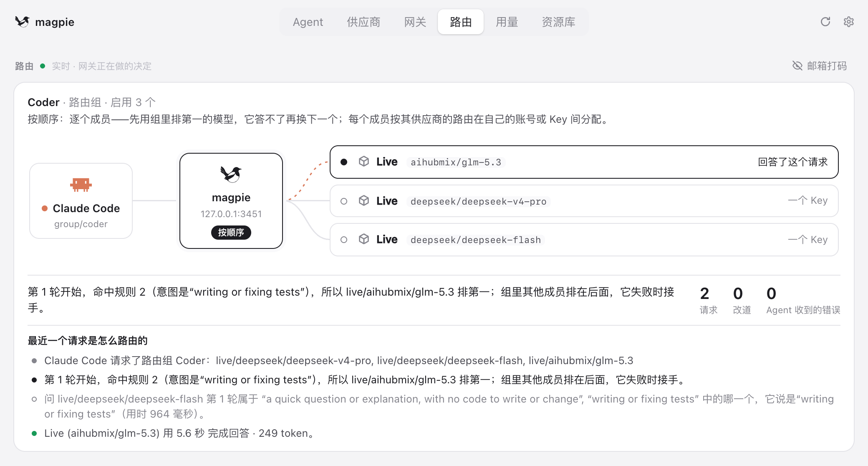Toggle the 邮箱打码 eye-slash icon
This screenshot has width=868, height=466.
[x=797, y=66]
